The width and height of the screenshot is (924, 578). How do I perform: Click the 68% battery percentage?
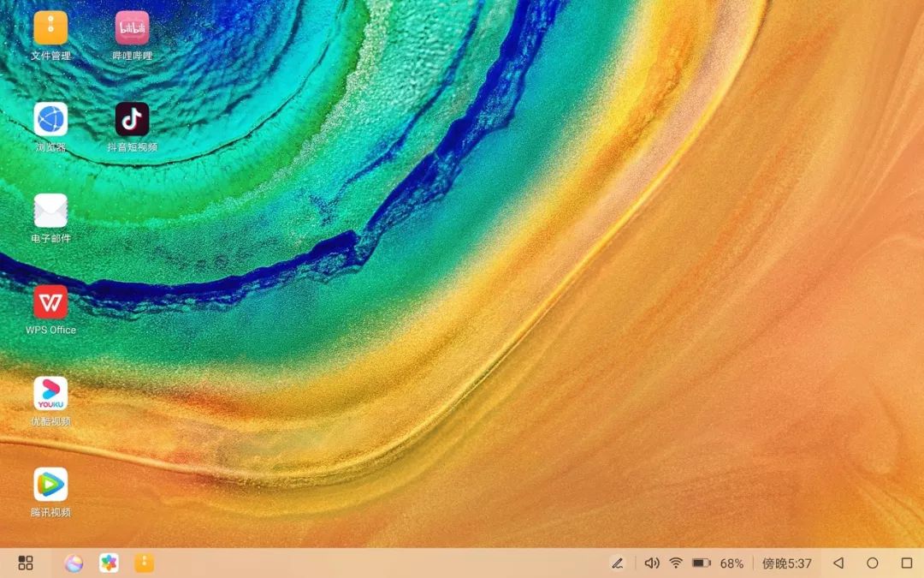coord(731,563)
